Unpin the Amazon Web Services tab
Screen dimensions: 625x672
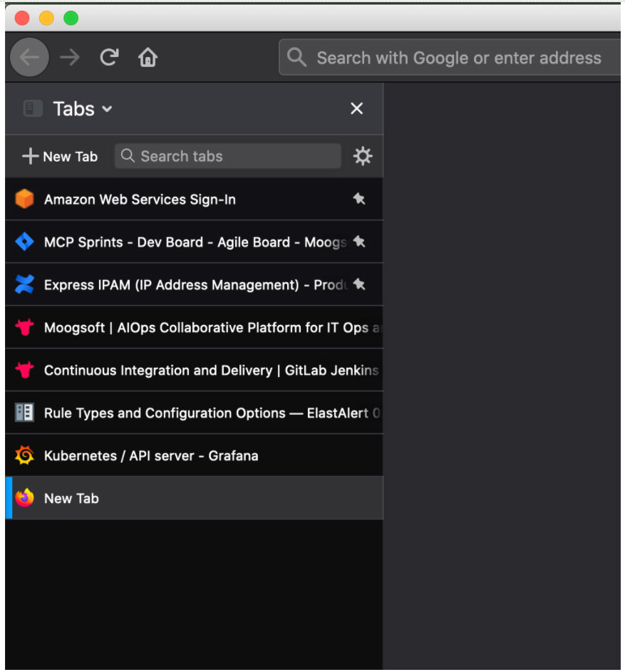tap(358, 198)
